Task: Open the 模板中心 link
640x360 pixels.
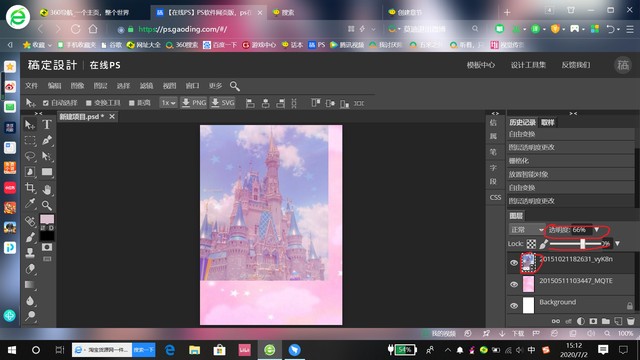Action: [481, 65]
